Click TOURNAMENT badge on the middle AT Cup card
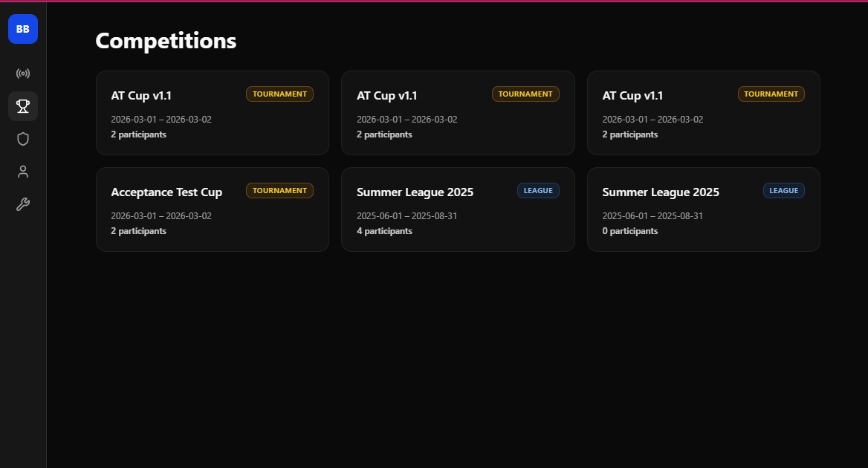The width and height of the screenshot is (868, 468). (525, 94)
